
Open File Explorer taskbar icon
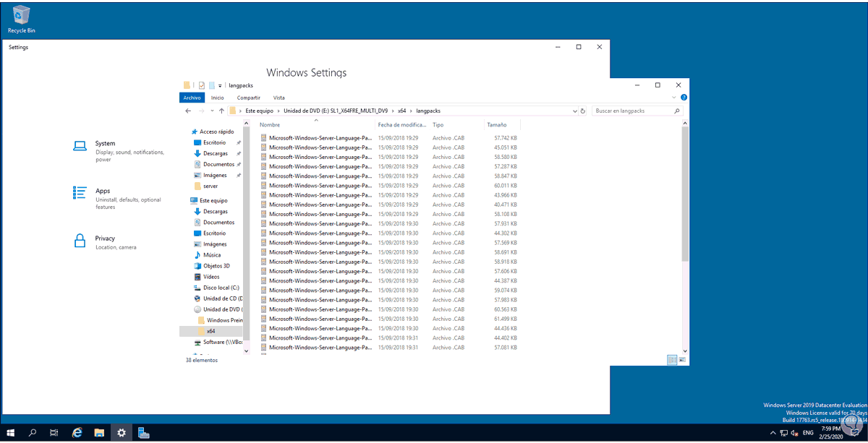[x=99, y=433]
